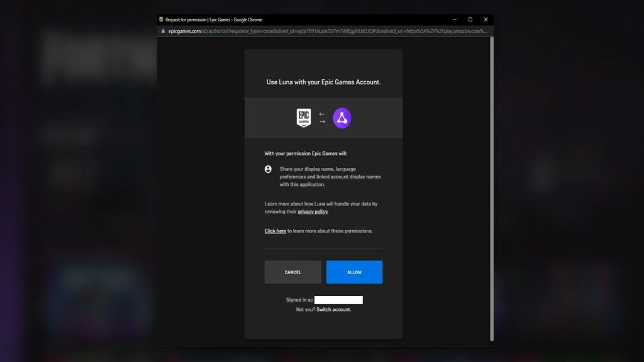Click the 'Share your display name' permission text
Viewport: 644px width, 362px height.
click(x=330, y=177)
